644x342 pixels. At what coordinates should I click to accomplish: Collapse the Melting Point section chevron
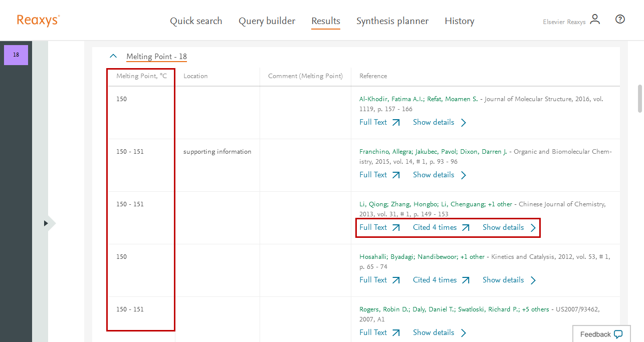coord(113,57)
